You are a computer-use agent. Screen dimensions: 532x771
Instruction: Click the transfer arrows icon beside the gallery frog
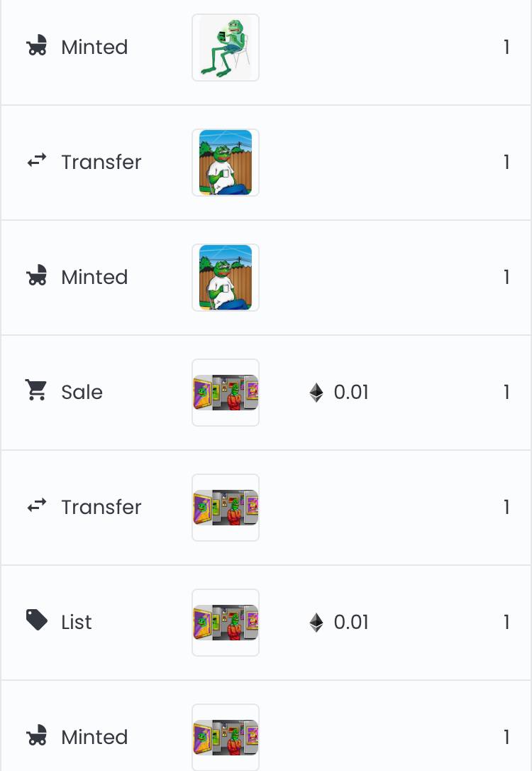tap(37, 505)
